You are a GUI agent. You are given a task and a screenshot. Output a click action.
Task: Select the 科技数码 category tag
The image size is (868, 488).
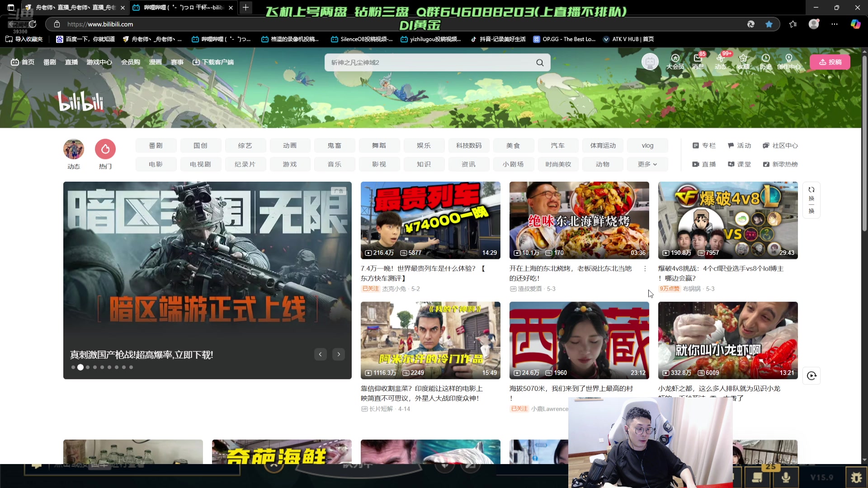tap(468, 145)
